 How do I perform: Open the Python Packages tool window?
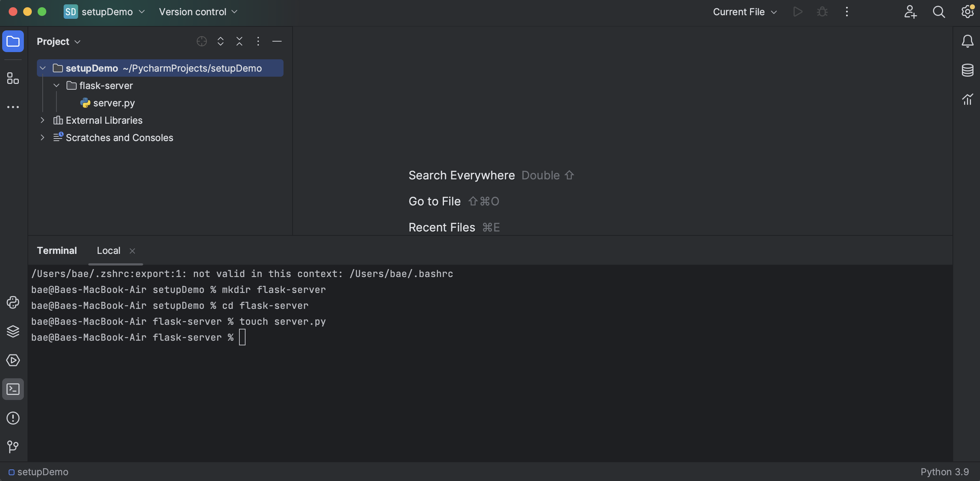pos(13,331)
